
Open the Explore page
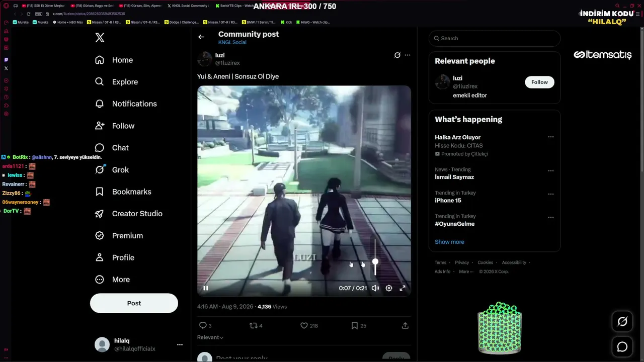pos(116,82)
